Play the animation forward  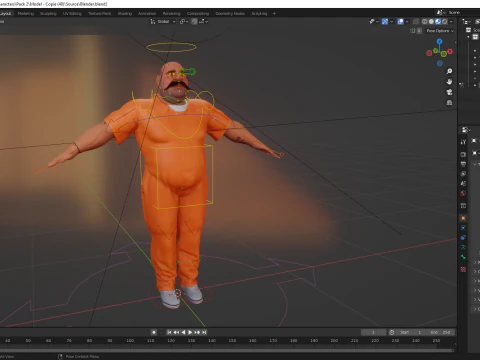(x=190, y=332)
